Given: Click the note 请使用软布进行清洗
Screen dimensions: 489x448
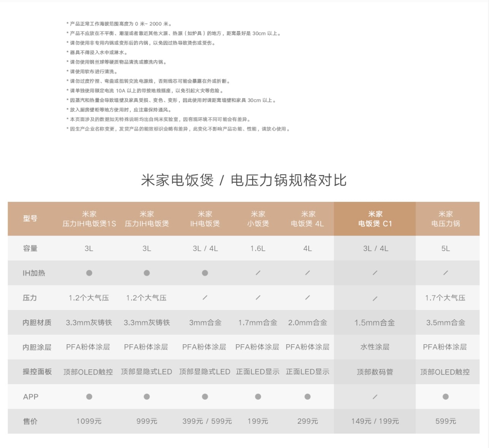Looking at the screenshot, I should [x=92, y=71].
